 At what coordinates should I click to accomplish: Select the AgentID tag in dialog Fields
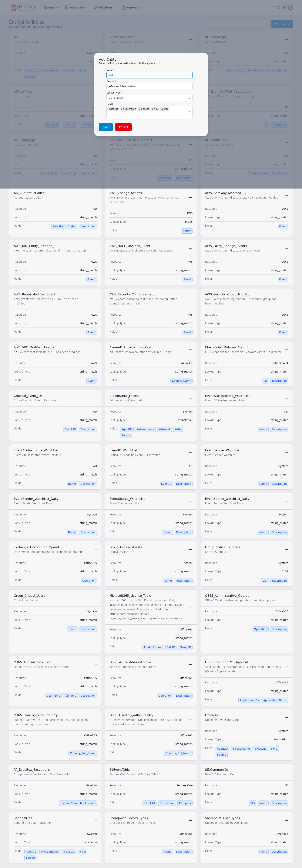pos(113,109)
